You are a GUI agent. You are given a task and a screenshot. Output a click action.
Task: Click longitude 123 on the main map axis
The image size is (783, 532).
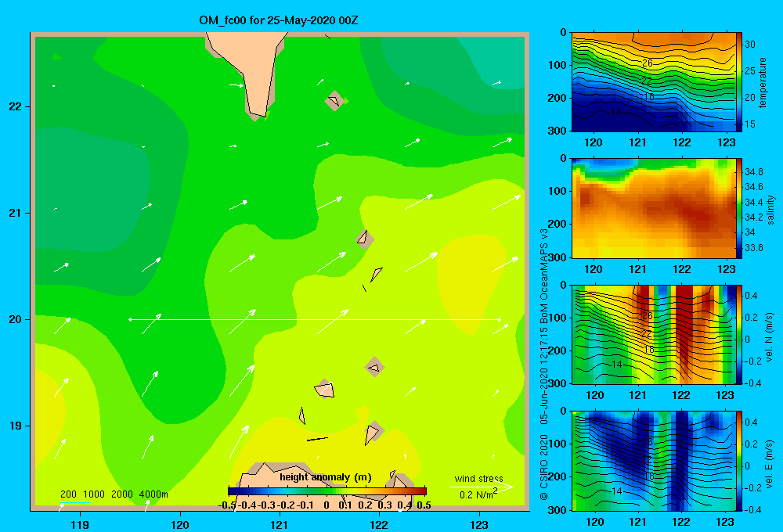(479, 524)
